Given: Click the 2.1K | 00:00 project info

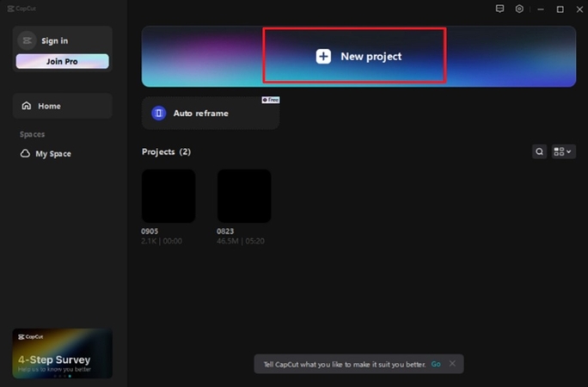Looking at the screenshot, I should tap(162, 241).
